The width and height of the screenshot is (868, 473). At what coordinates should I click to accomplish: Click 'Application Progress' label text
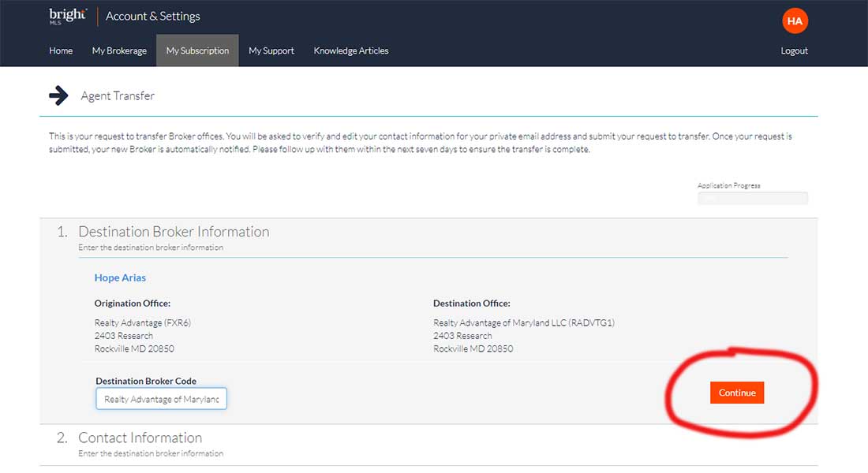pyautogui.click(x=728, y=185)
